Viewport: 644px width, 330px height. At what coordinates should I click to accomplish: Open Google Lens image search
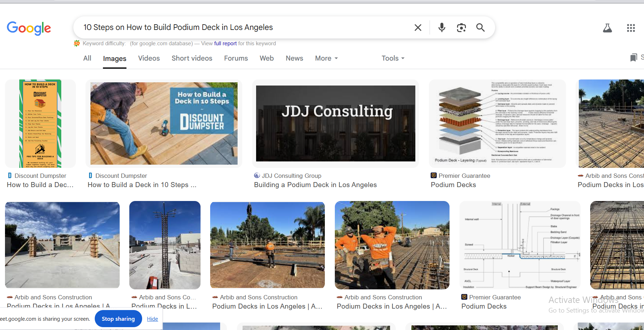click(x=461, y=27)
